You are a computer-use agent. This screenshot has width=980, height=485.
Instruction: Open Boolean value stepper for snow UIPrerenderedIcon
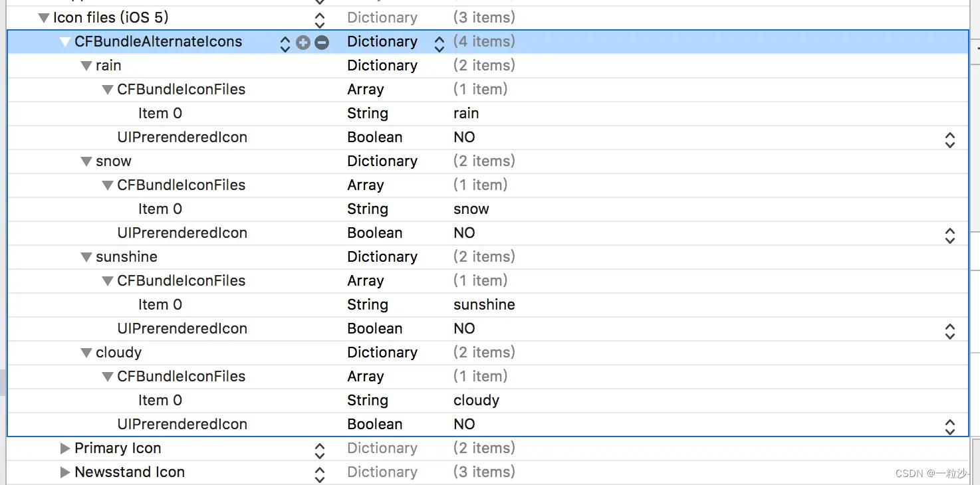click(x=950, y=235)
